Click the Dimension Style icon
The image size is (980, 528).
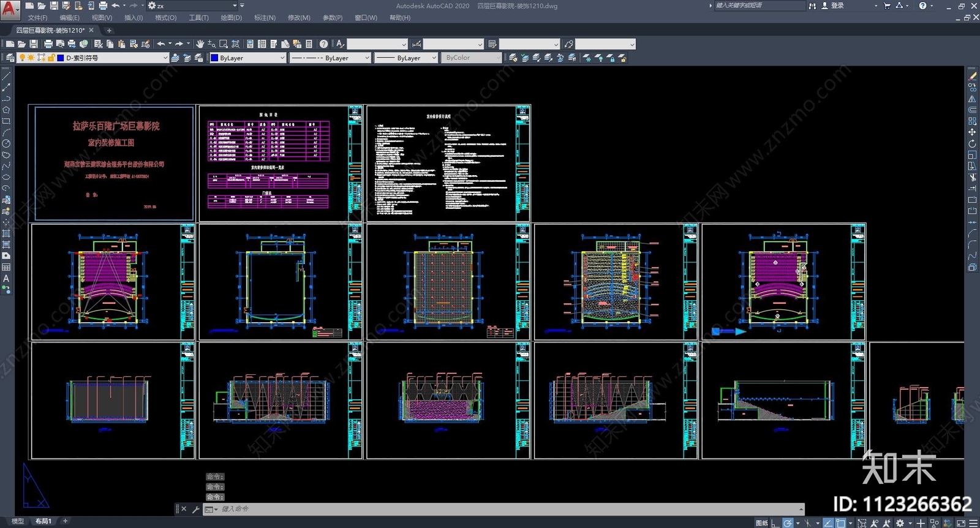click(x=417, y=44)
